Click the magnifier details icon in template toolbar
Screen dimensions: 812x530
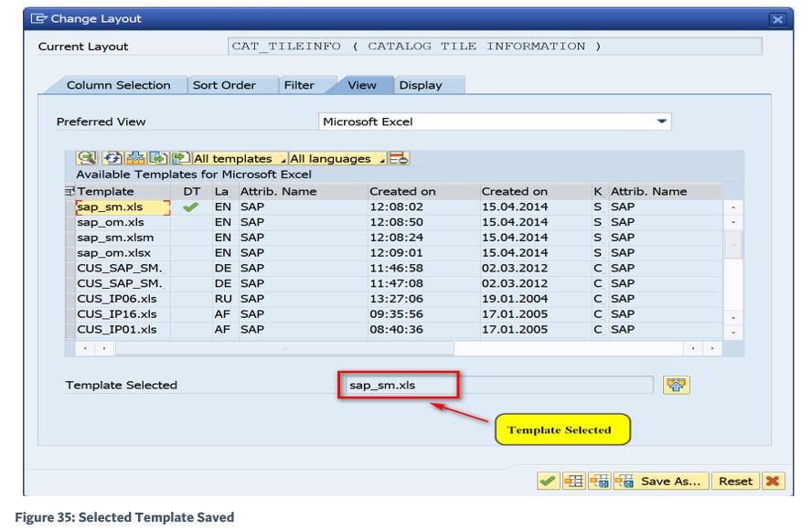point(87,158)
